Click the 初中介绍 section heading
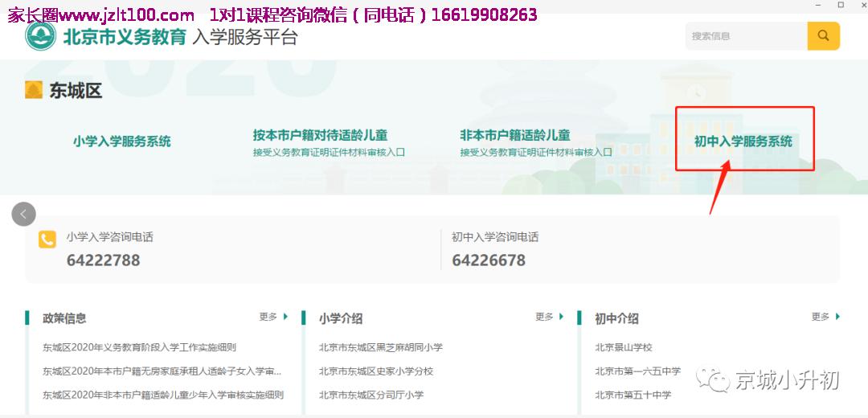Image resolution: width=868 pixels, height=418 pixels. click(x=616, y=318)
